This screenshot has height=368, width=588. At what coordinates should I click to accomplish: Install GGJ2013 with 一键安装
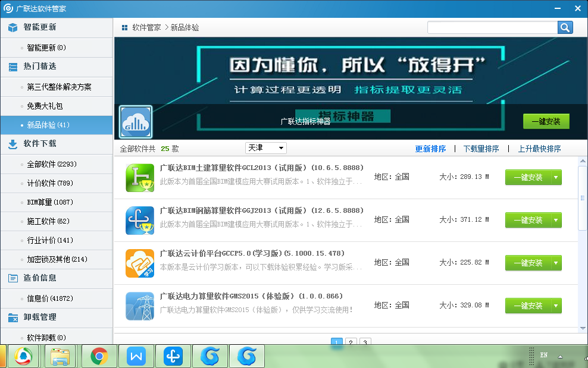coord(528,220)
